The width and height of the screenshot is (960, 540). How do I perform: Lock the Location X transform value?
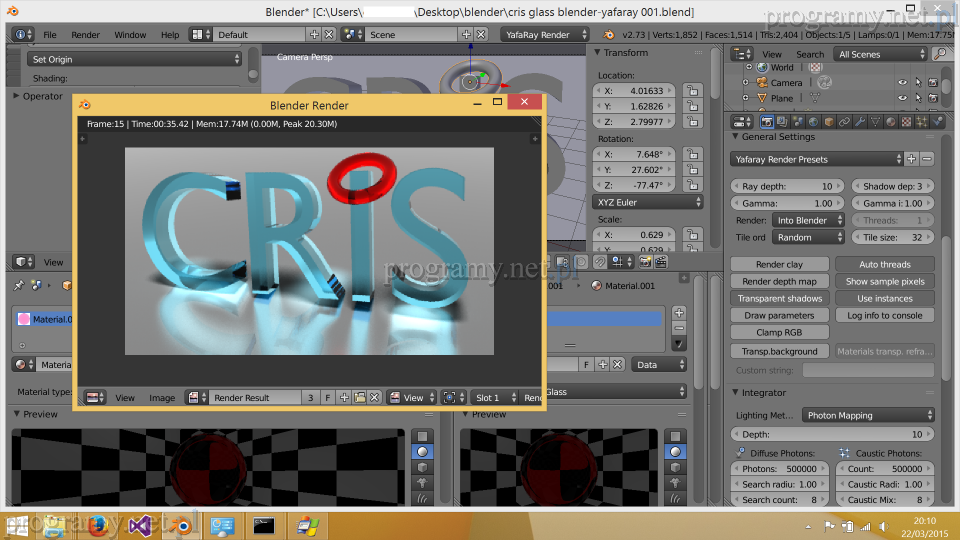692,91
